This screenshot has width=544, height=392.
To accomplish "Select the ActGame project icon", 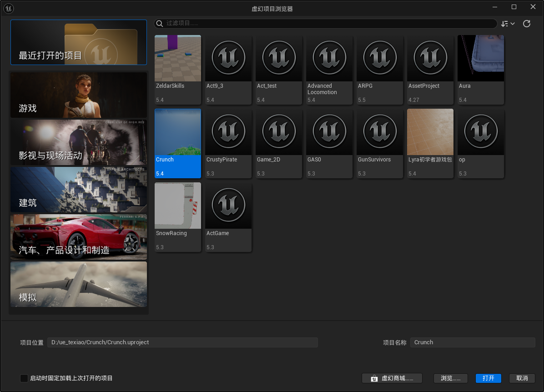I will (x=228, y=206).
